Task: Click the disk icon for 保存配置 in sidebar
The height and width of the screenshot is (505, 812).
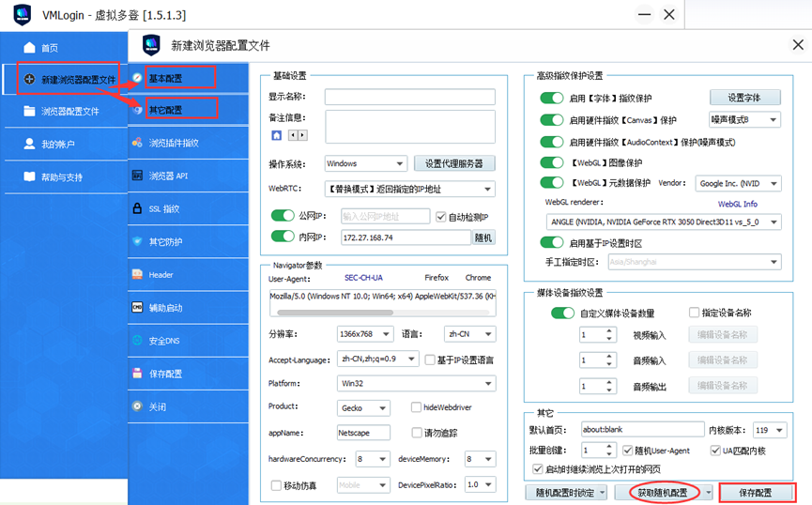Action: click(137, 373)
